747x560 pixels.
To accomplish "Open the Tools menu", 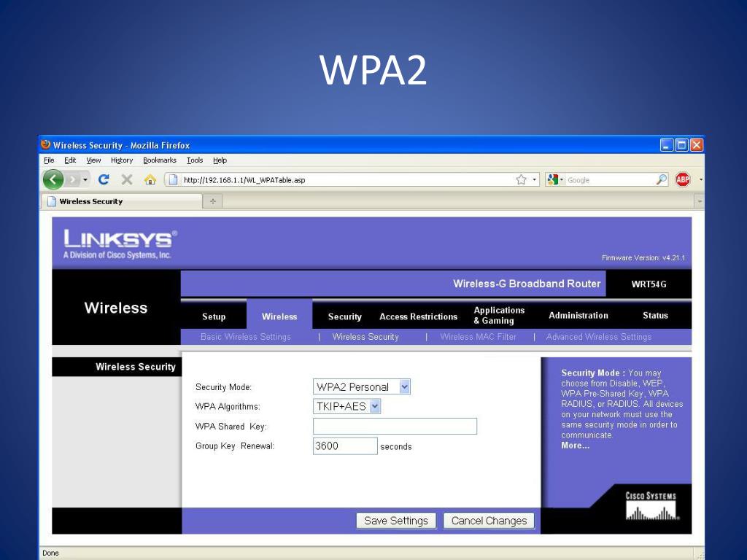I will point(195,160).
